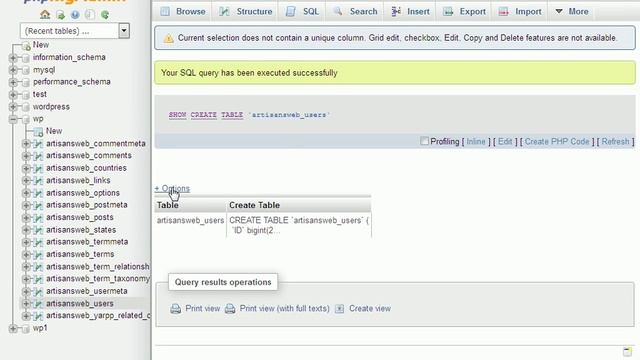Open artisansweb_commentmeta table
Image resolution: width=640 pixels, height=360 pixels.
[96, 144]
